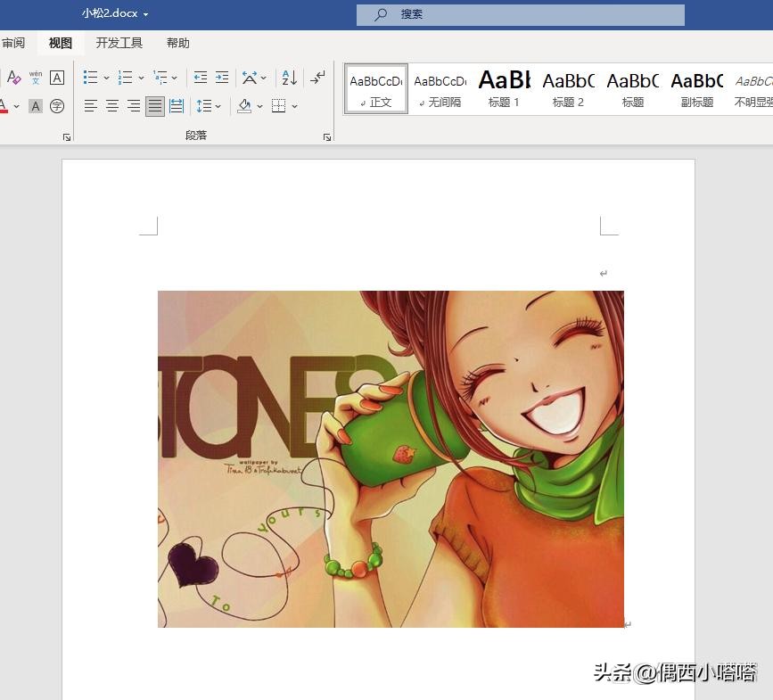This screenshot has height=700, width=773.
Task: Apply the 标题 2 style
Action: (568, 89)
